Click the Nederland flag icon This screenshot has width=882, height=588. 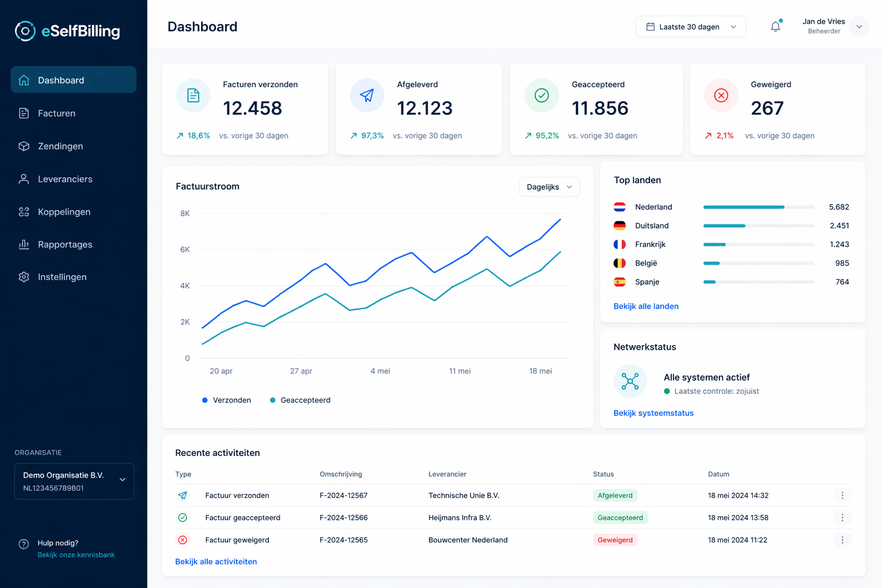(x=620, y=207)
